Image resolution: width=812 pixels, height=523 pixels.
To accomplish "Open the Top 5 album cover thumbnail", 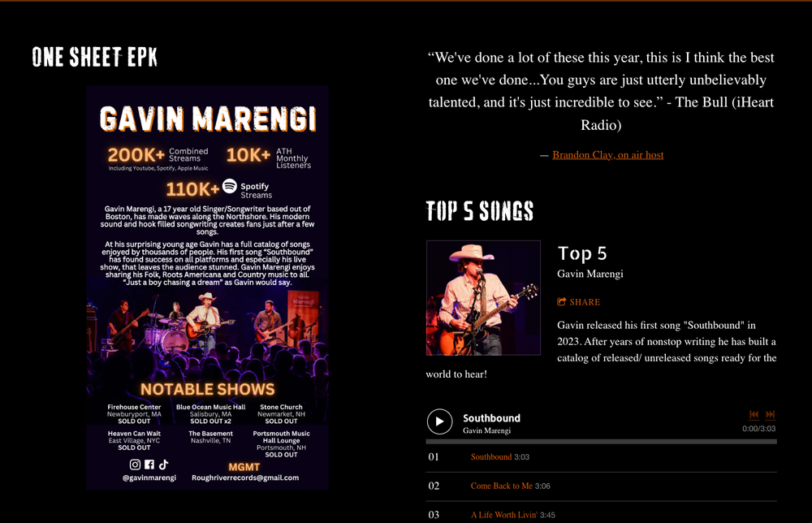I will click(x=483, y=298).
